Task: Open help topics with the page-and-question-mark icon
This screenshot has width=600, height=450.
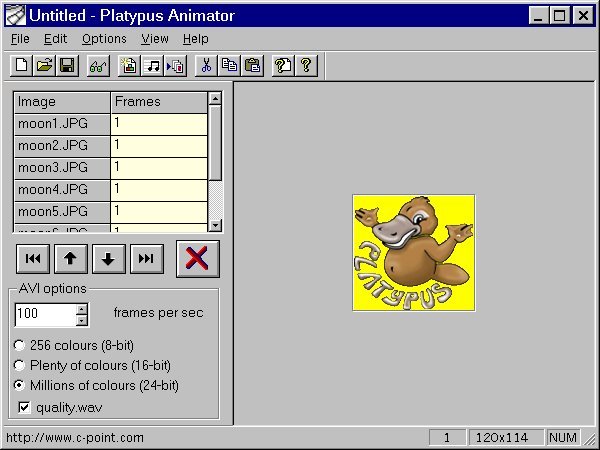Action: point(283,65)
